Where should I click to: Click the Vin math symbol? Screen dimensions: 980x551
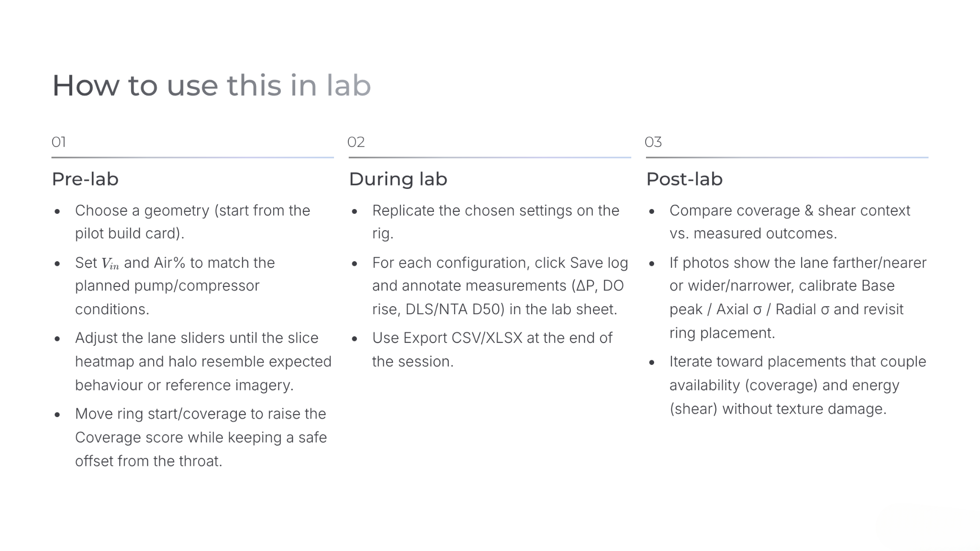pyautogui.click(x=110, y=263)
